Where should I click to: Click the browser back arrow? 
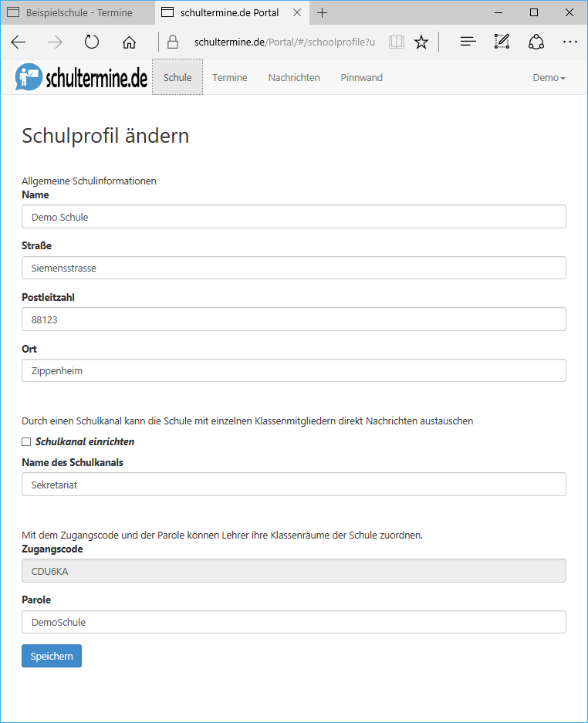click(18, 42)
